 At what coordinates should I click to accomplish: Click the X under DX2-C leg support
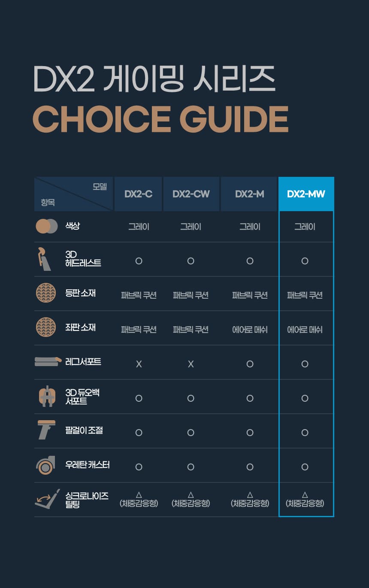tap(139, 364)
